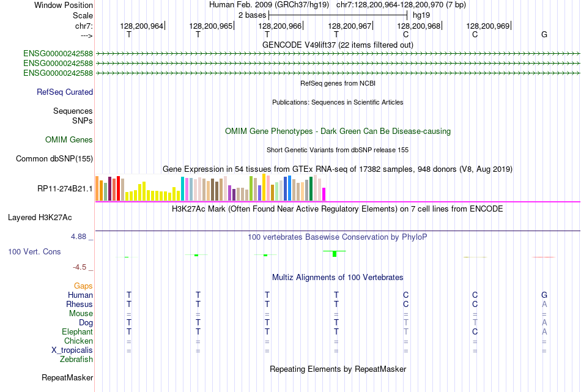Click the chr7: row label
This screenshot has width=581, height=392.
coord(84,26)
